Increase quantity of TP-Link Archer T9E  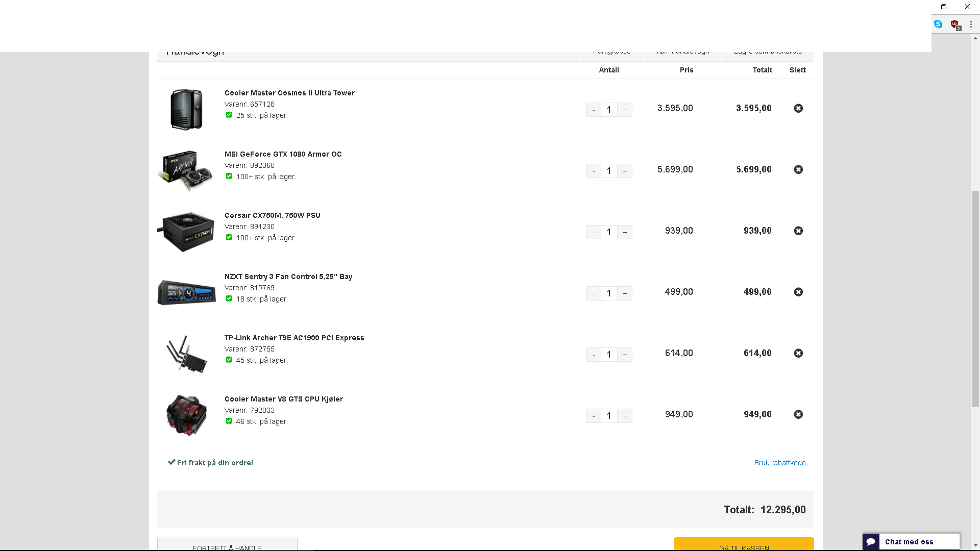click(x=625, y=355)
